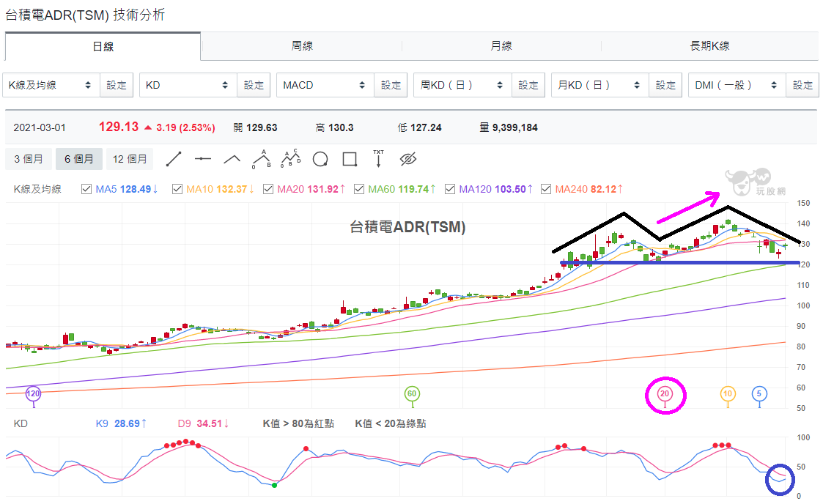Choose the angle polyline drawing tool
The width and height of the screenshot is (823, 504).
pos(232,159)
